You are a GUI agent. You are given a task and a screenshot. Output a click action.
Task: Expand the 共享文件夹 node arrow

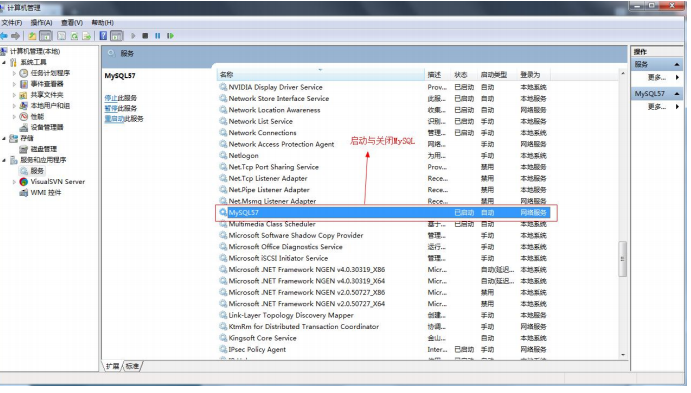point(14,95)
